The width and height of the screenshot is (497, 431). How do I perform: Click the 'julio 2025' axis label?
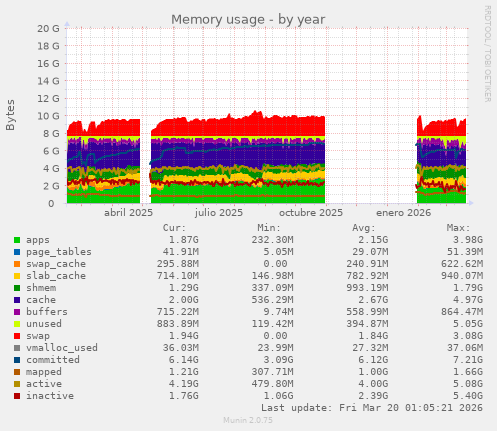(x=219, y=213)
